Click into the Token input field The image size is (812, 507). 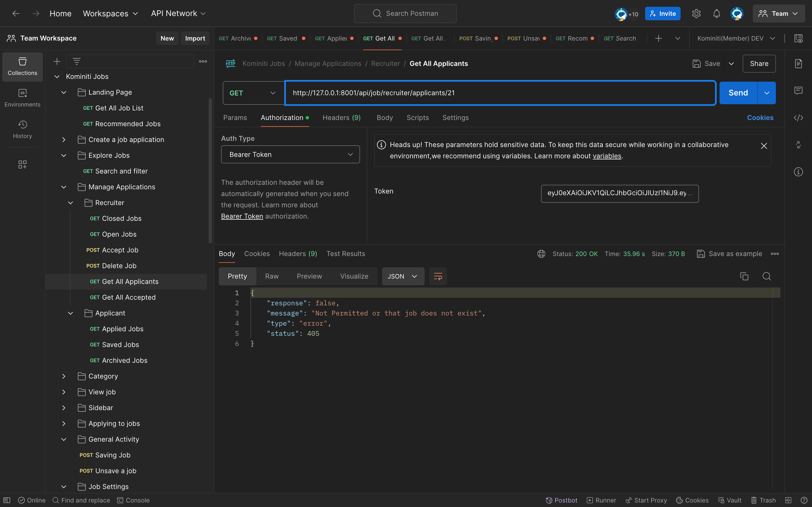pos(619,194)
